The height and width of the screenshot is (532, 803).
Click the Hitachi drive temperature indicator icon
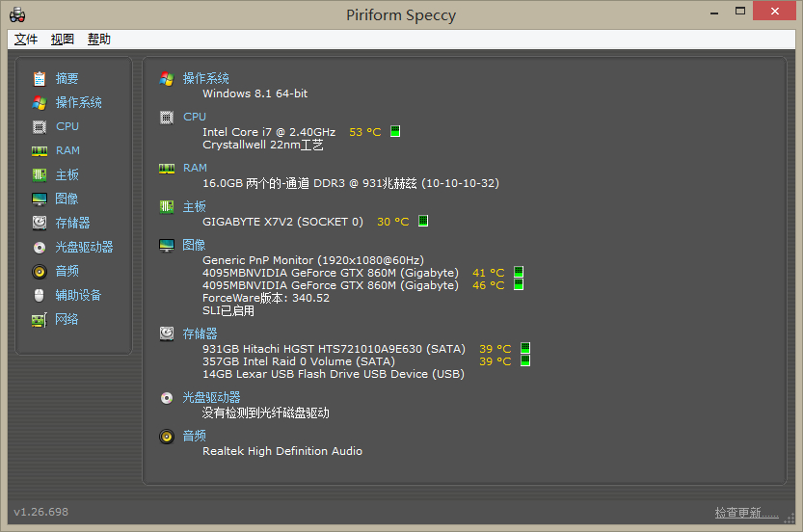tap(525, 348)
